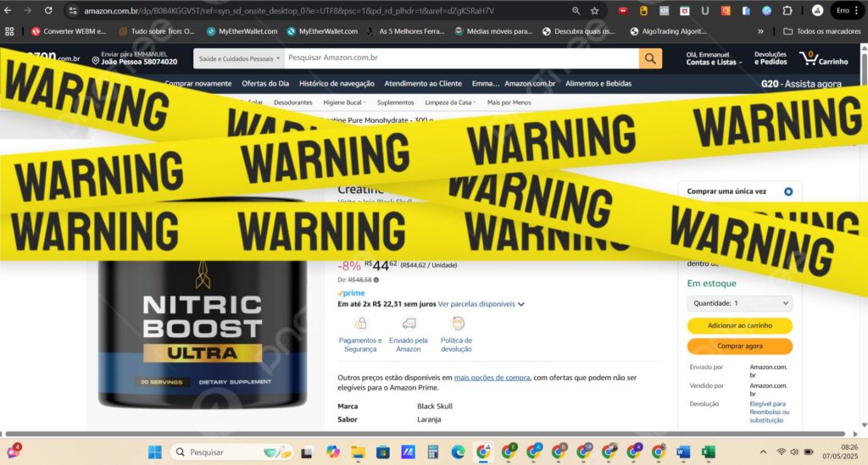Image resolution: width=868 pixels, height=465 pixels.
Task: Click the Windows taskbar Pesquisar search box
Action: click(x=231, y=452)
